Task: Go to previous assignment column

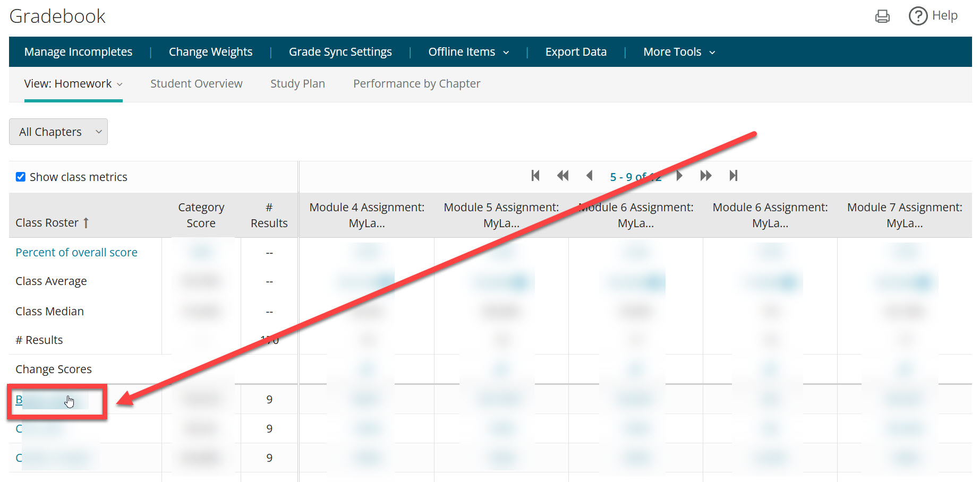Action: [x=589, y=176]
